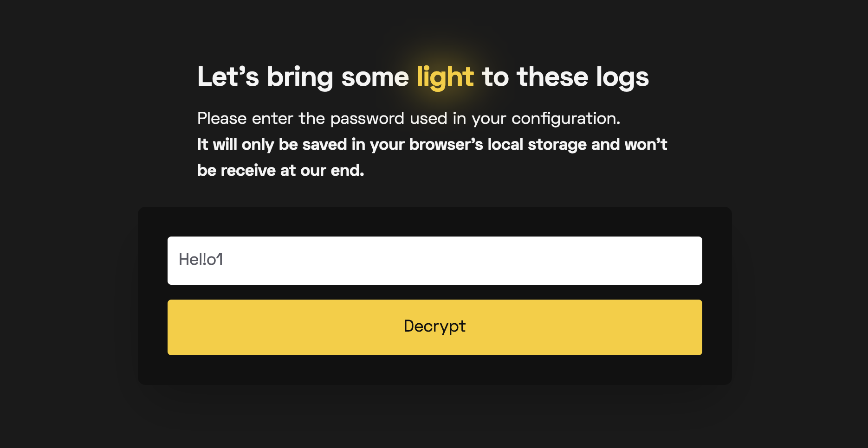Click the typed text "Hel!o1"

tap(201, 260)
